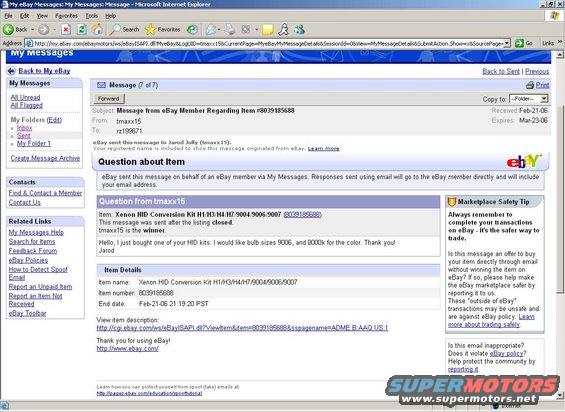Click Create Message Archive link
This screenshot has height=412, width=565.
click(45, 158)
